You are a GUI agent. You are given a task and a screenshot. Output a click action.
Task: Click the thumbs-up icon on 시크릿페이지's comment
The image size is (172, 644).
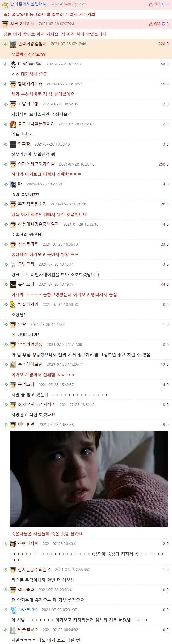[x=151, y=24]
